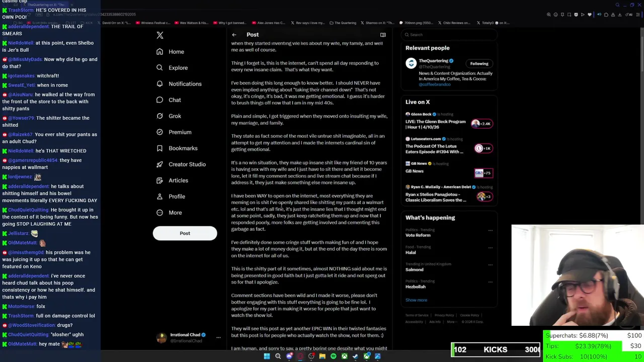This screenshot has width=644, height=362.
Task: Open Creator Studio rocket icon
Action: 159,164
